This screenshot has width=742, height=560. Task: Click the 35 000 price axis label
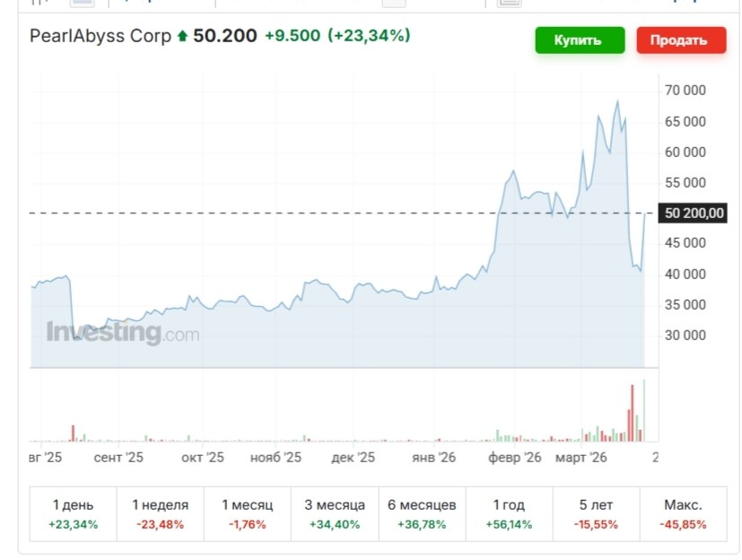pos(685,304)
